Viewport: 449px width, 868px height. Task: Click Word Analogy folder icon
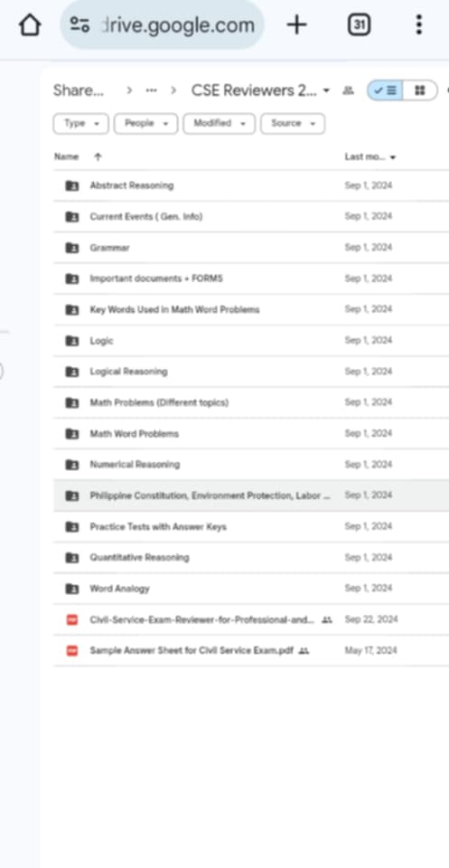tap(72, 589)
